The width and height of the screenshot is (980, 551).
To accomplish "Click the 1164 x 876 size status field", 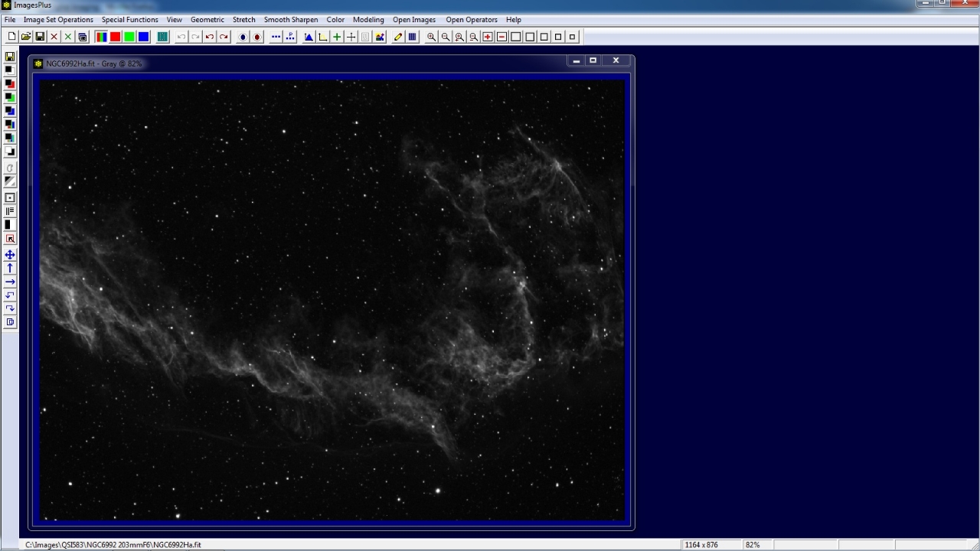I will (711, 545).
